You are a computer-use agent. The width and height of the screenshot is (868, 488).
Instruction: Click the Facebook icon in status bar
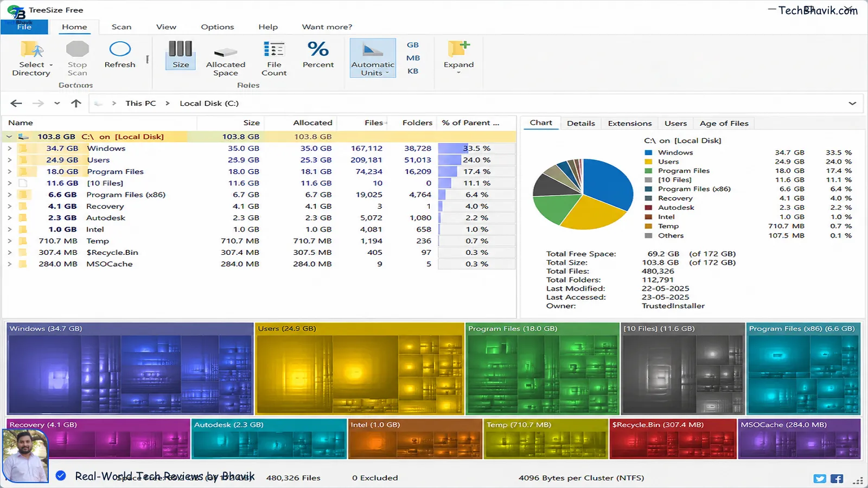pos(837,479)
